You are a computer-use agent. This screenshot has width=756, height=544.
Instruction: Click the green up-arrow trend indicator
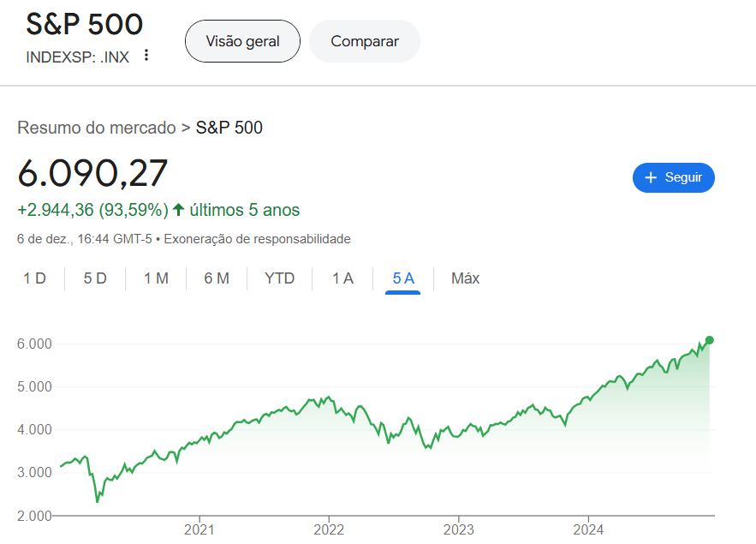179,210
